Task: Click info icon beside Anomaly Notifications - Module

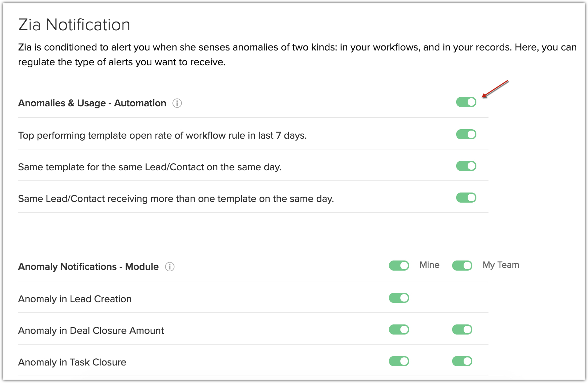Action: [170, 267]
